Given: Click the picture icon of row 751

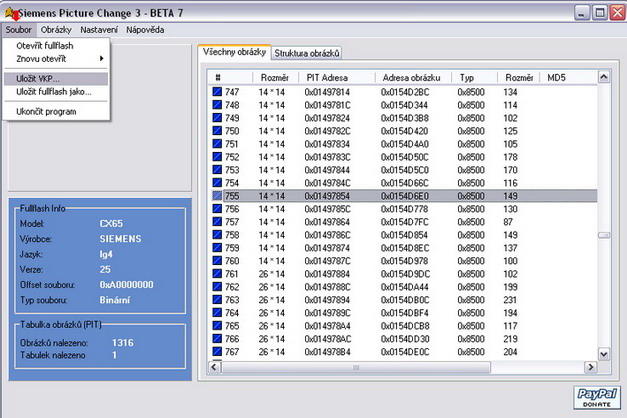Looking at the screenshot, I should 217,144.
